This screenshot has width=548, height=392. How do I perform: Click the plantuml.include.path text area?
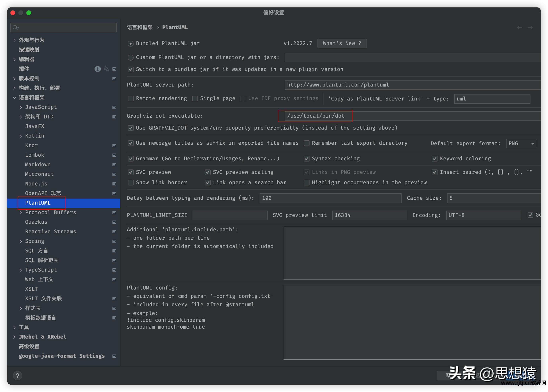[x=412, y=253]
